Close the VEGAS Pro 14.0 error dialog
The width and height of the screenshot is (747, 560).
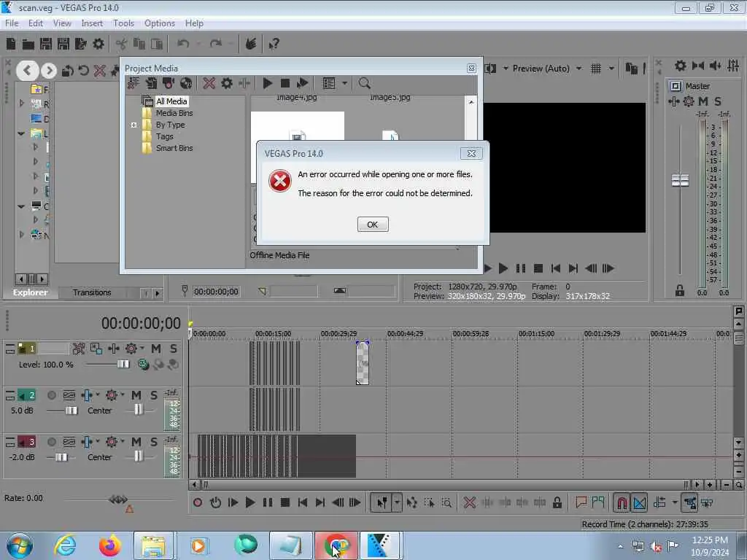click(x=471, y=153)
